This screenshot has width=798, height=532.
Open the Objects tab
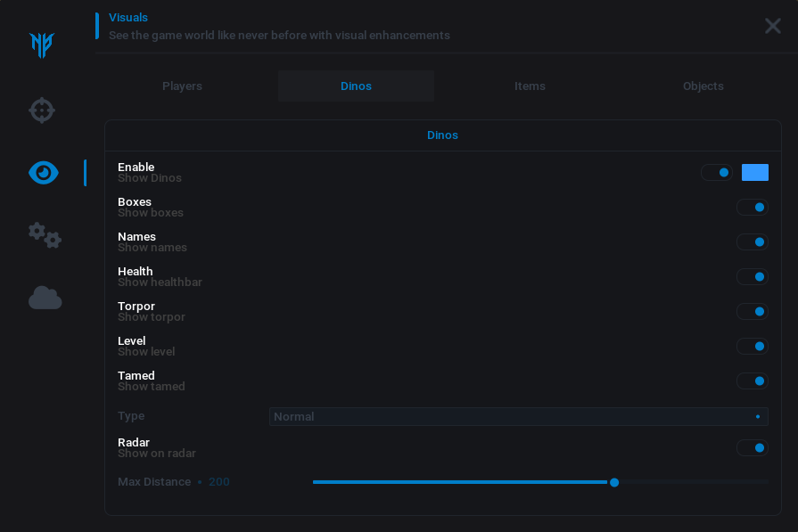click(703, 86)
